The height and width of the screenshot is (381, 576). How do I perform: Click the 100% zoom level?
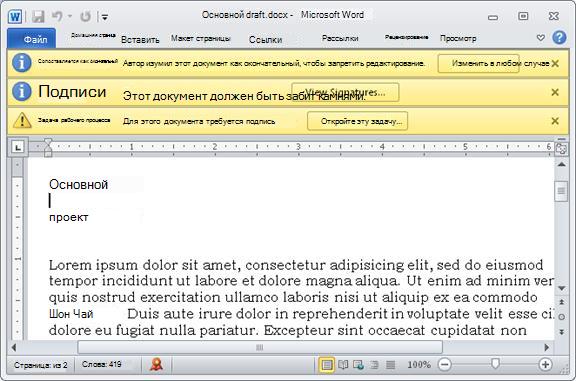pyautogui.click(x=419, y=365)
